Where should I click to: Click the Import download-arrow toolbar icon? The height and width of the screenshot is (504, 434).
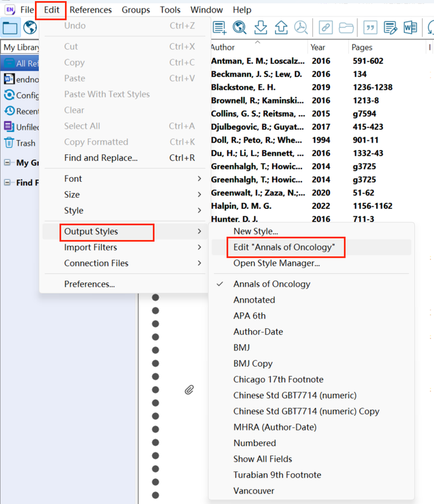point(260,27)
